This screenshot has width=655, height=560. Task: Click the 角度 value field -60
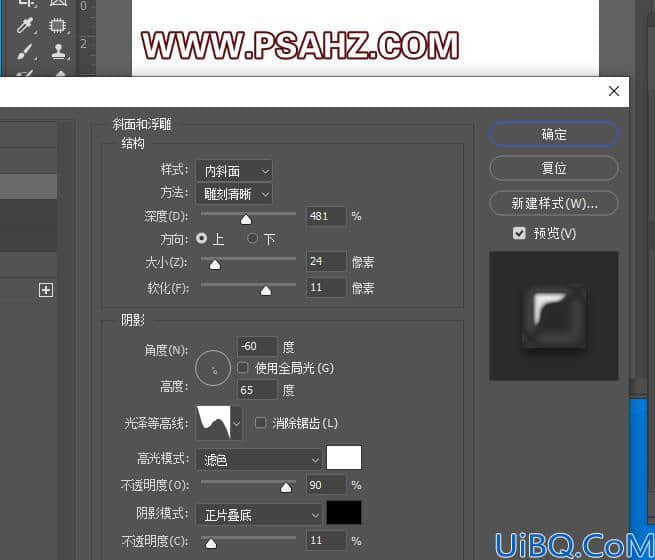pyautogui.click(x=257, y=346)
